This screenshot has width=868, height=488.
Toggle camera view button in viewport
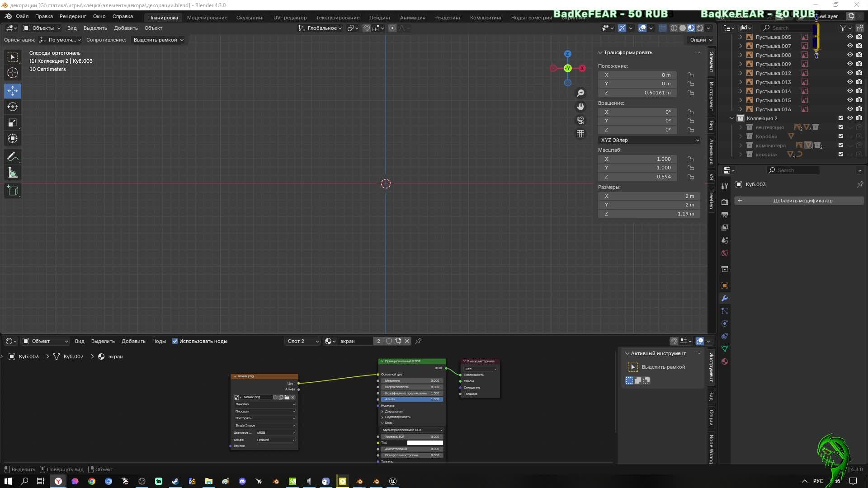580,121
